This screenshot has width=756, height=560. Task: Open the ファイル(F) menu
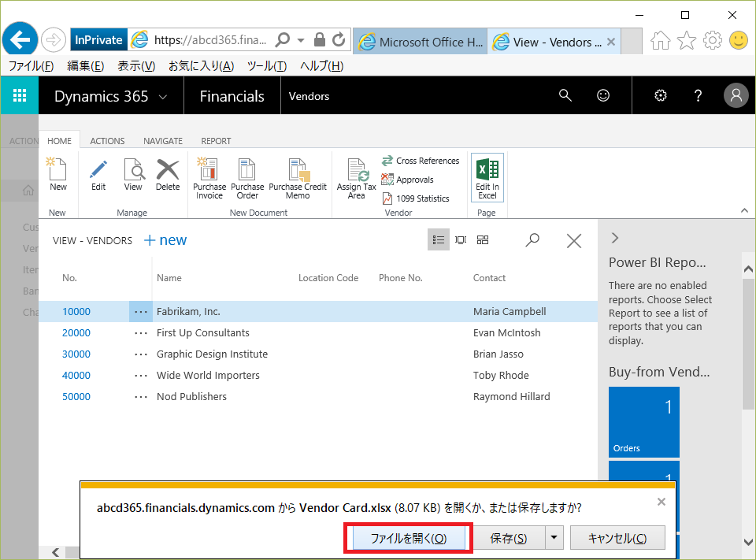pyautogui.click(x=31, y=66)
